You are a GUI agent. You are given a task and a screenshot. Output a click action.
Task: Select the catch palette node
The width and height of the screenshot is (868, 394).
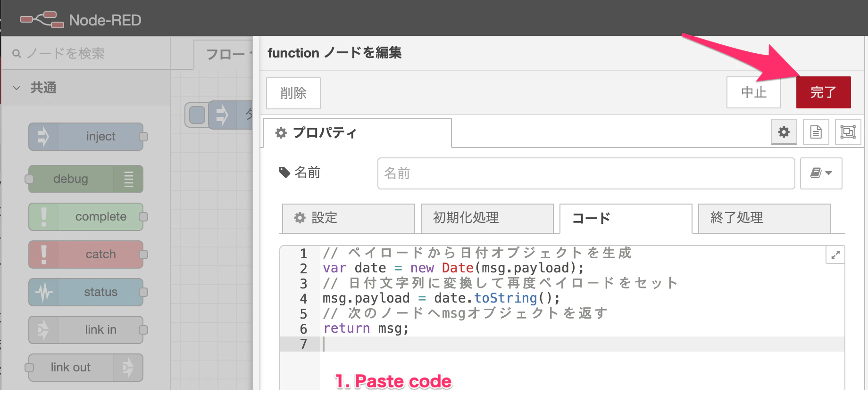click(x=86, y=254)
